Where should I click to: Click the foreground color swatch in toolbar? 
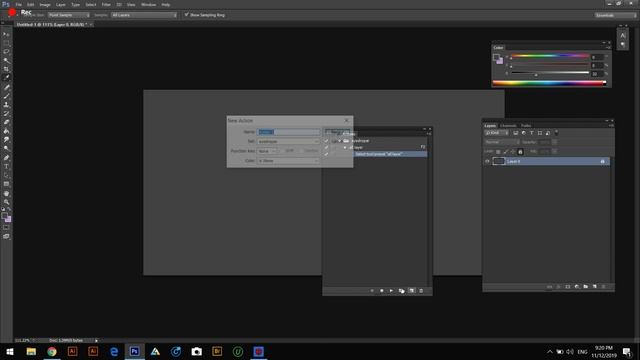[4, 216]
